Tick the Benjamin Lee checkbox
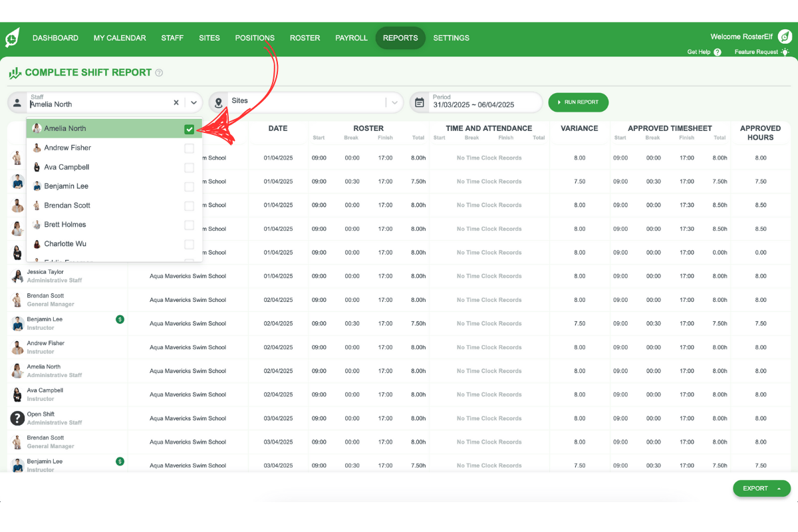 coord(190,187)
